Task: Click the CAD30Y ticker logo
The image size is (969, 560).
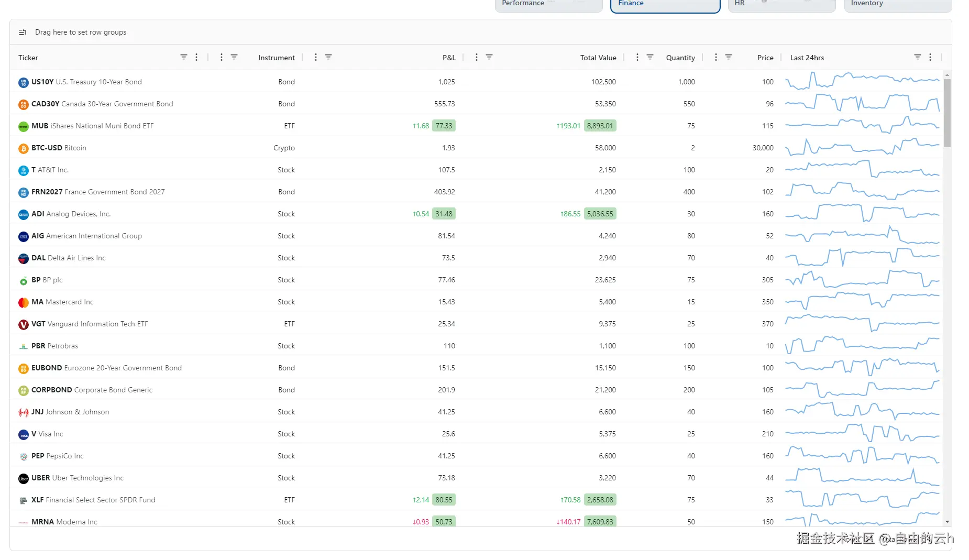Action: tap(24, 104)
